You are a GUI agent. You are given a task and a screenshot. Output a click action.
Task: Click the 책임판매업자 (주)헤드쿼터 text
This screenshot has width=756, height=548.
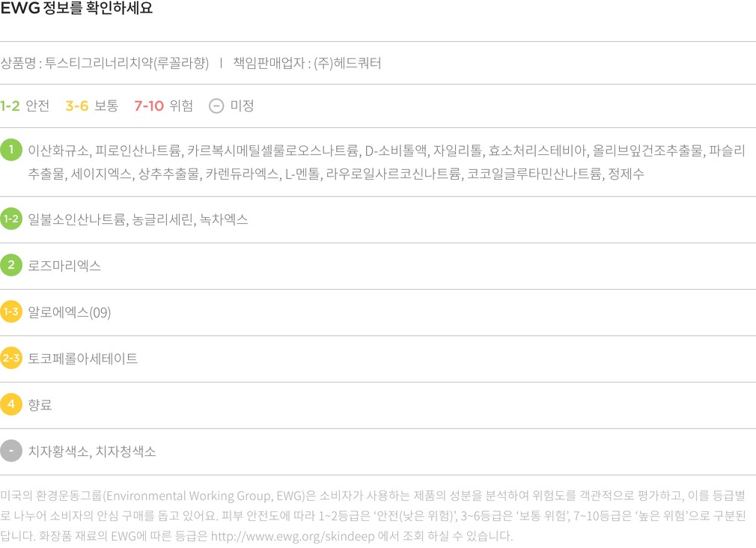307,63
